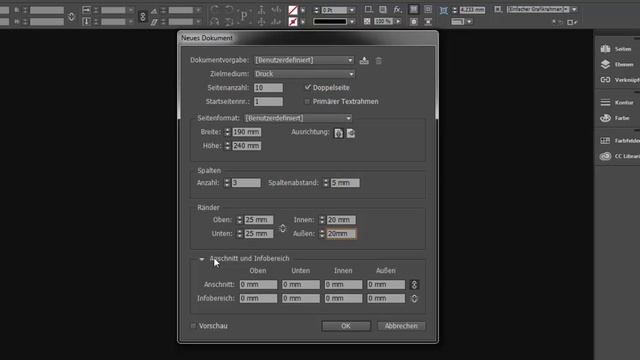This screenshot has height=360, width=640.
Task: Enable Primärer Textrahmen checkbox
Action: 307,101
